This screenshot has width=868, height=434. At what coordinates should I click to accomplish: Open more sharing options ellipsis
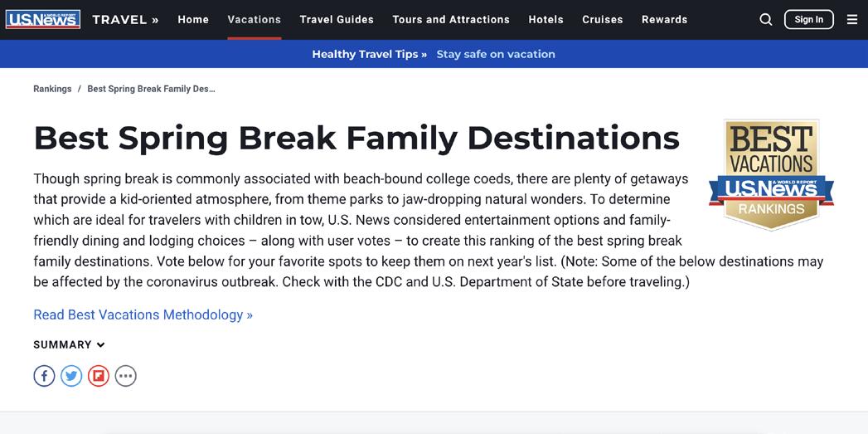(x=125, y=376)
